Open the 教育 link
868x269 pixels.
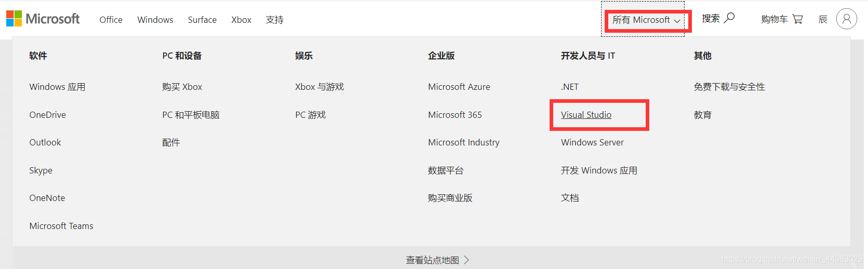pos(703,115)
